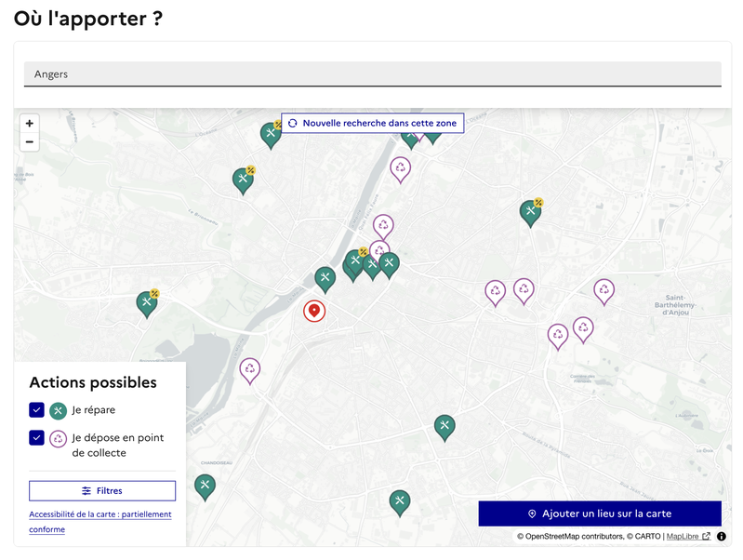Open the map accessibility compliance link
Screen dimensions: 743x560
click(x=100, y=522)
